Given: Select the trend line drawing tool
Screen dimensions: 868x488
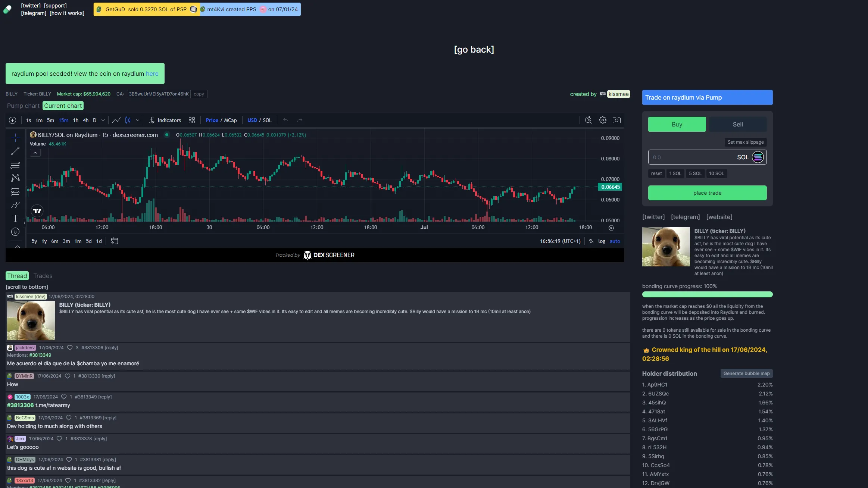Looking at the screenshot, I should [15, 151].
